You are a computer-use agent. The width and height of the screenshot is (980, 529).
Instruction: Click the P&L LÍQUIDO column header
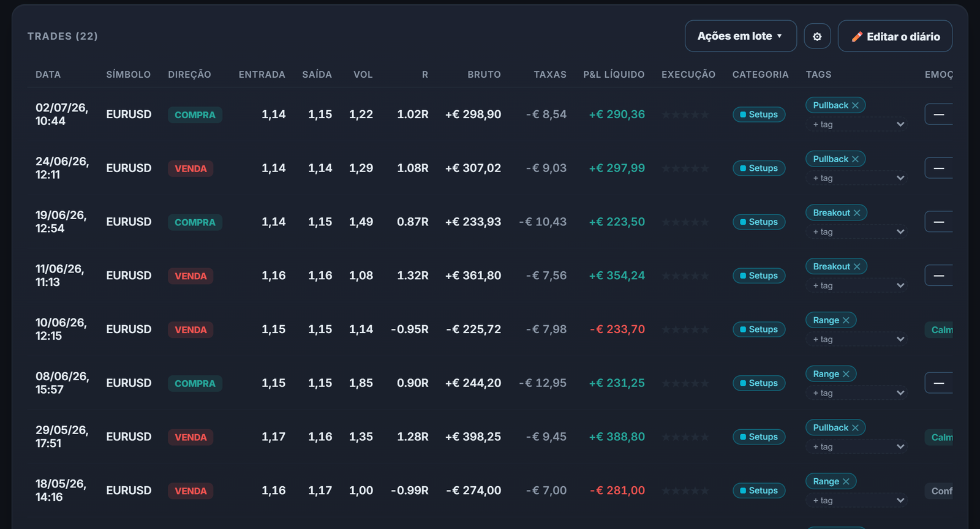[x=614, y=75]
